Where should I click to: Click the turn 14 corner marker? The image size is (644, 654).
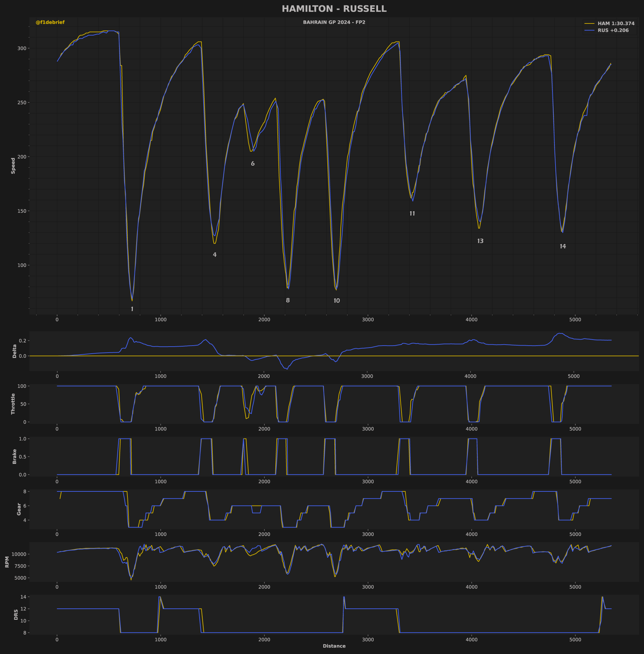tap(562, 246)
